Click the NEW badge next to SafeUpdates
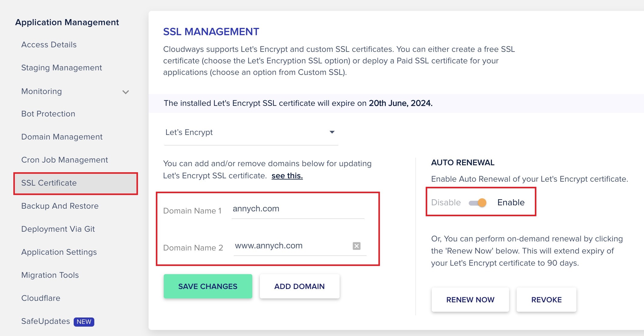644x336 pixels. point(84,322)
